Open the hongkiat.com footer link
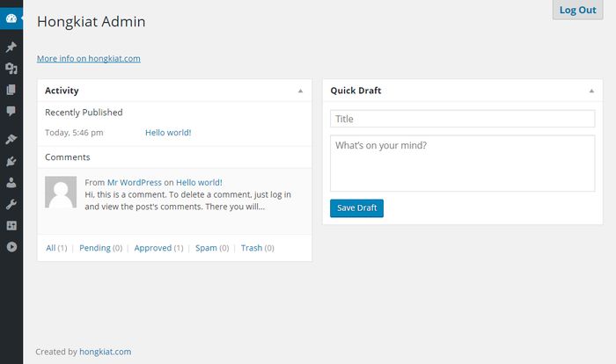The image size is (616, 364). coord(106,352)
